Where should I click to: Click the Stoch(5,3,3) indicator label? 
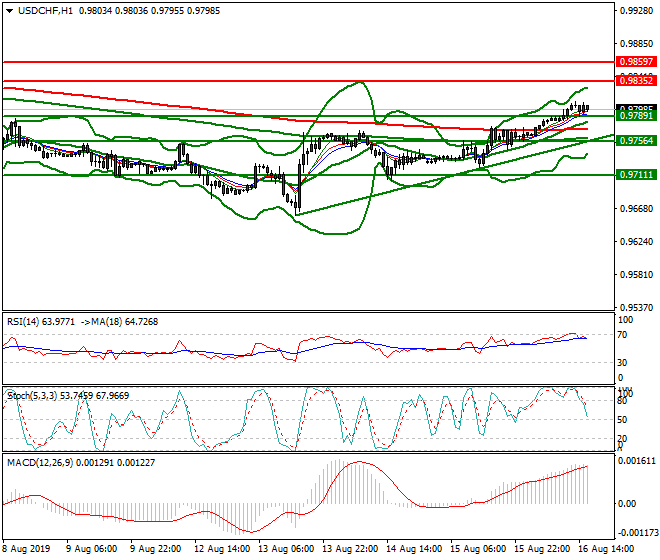point(32,396)
